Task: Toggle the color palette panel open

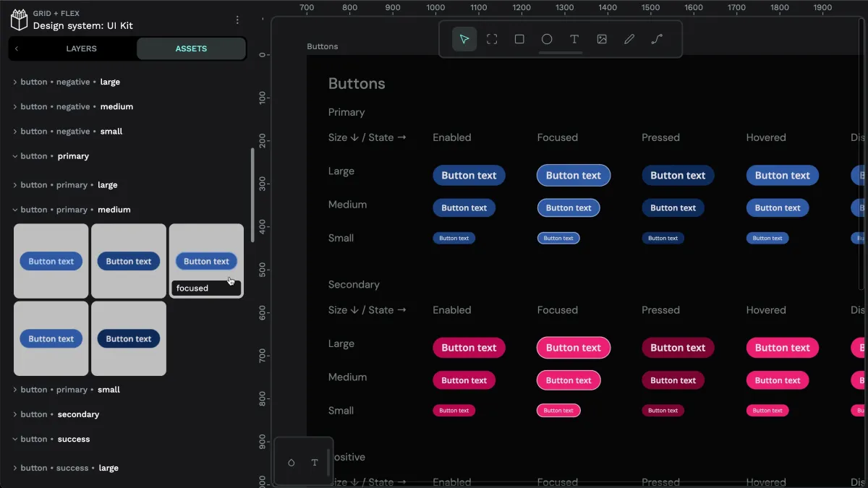Action: [292, 463]
